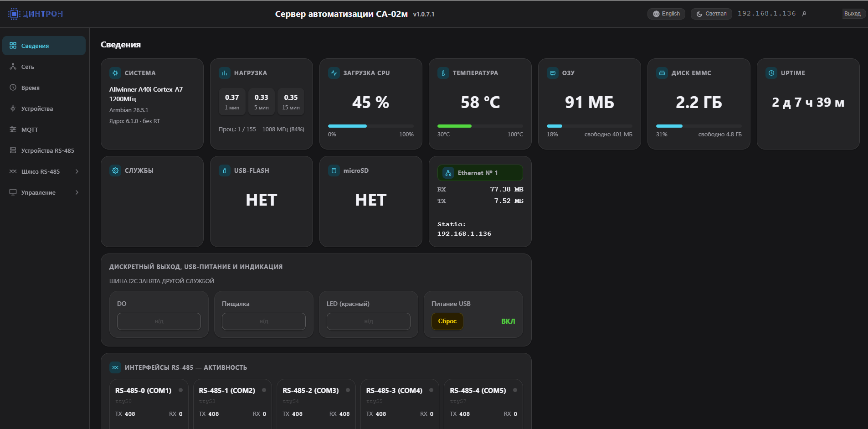Click the Сведения dashboard grid icon

[x=13, y=46]
